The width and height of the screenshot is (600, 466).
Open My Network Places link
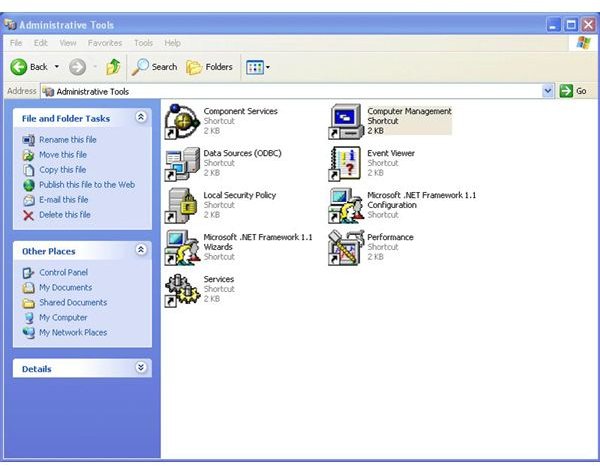coord(73,332)
